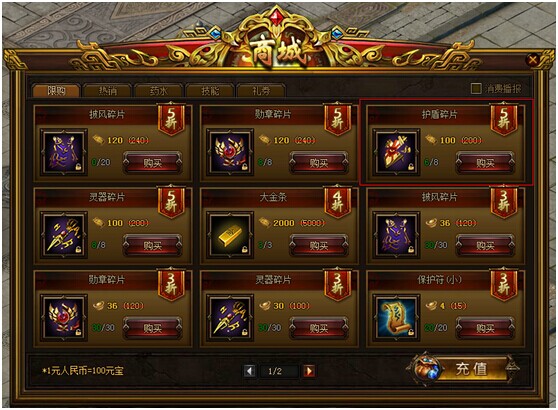The width and height of the screenshot is (558, 410).
Task: Toggle the 消费播报 checkbox
Action: (476, 88)
